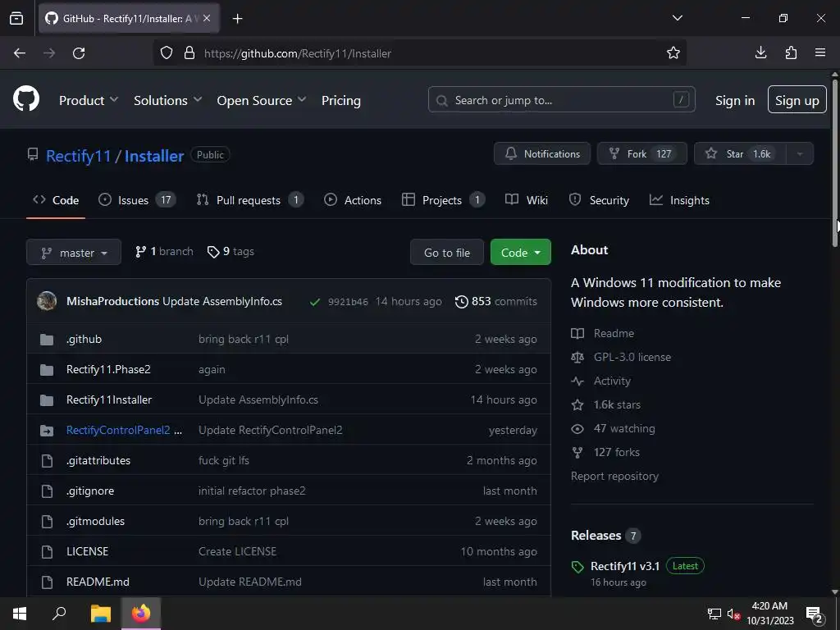Switch to the Wiki tab
Viewport: 840px width, 630px height.
pyautogui.click(x=526, y=200)
